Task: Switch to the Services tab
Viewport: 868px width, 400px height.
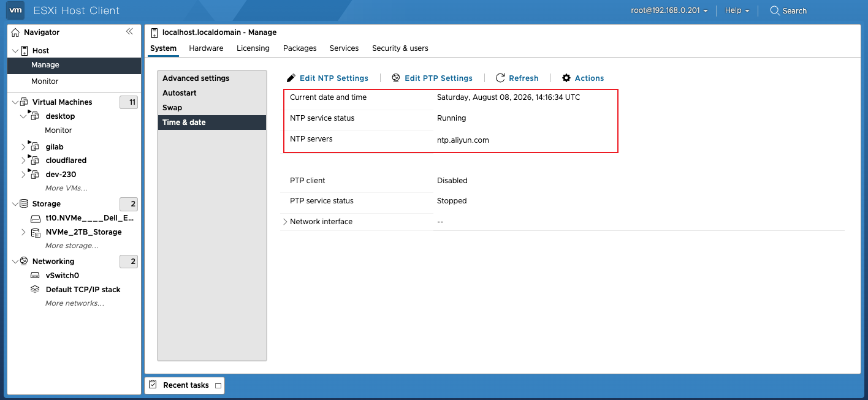Action: pos(344,48)
